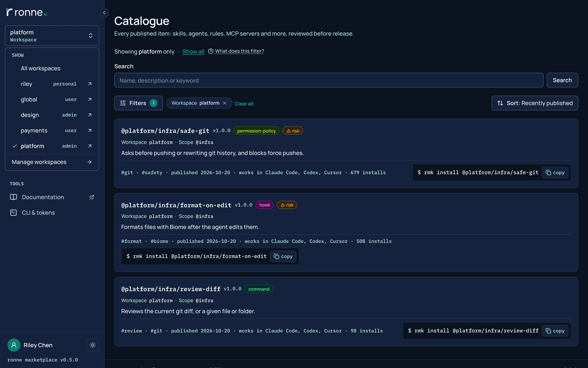The width and height of the screenshot is (588, 368).
Task: Click the #biome tag on format-on-edit
Action: (x=159, y=241)
